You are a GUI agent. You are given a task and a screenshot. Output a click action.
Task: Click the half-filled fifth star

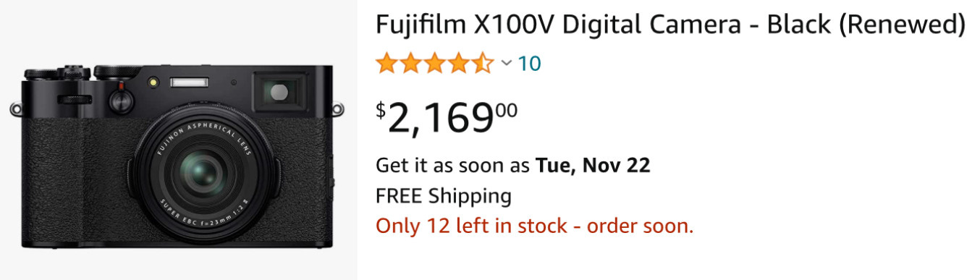483,64
